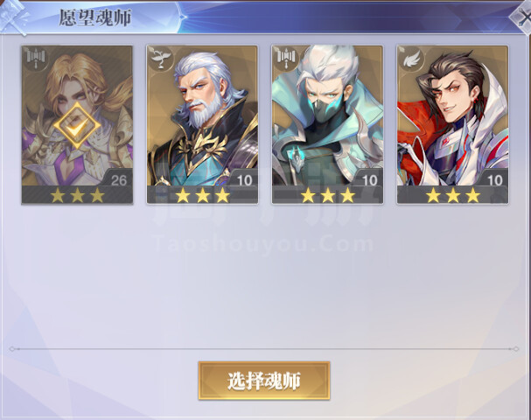This screenshot has height=420, width=531.
Task: Click the three stars under masked hero
Action: (x=328, y=195)
